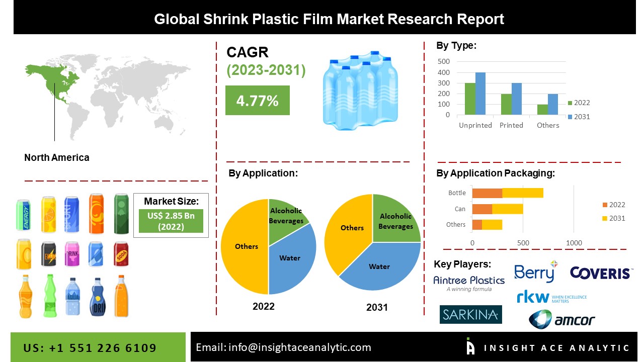This screenshot has width=644, height=362.
Task: Click the RKW logo
Action: pyautogui.click(x=551, y=297)
